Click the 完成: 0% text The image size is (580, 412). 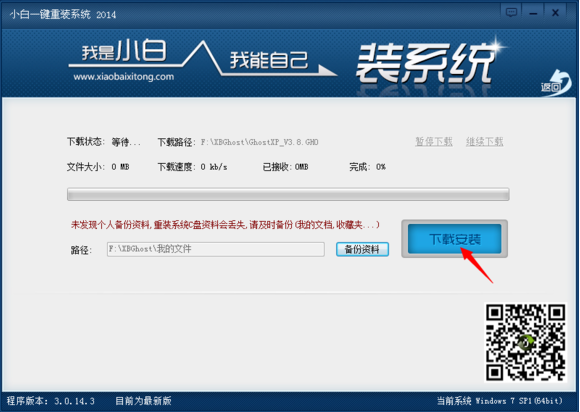pos(367,167)
